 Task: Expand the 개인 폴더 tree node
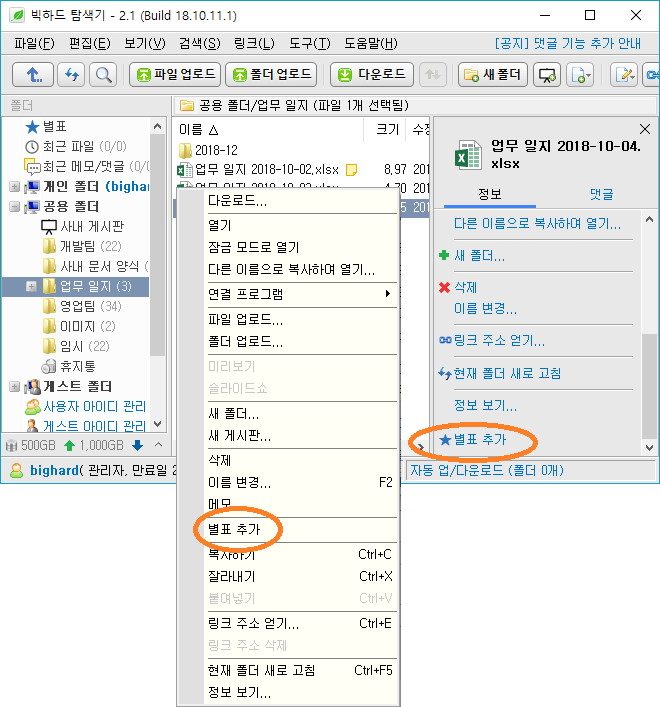tap(14, 186)
